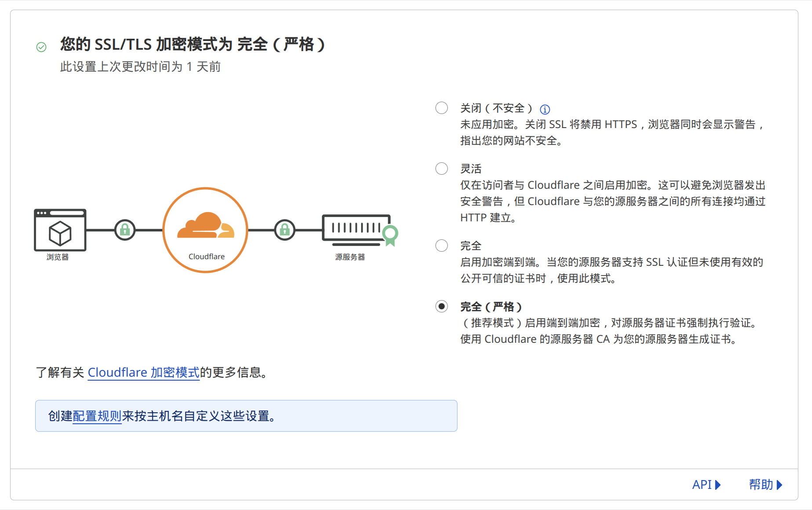The image size is (812, 510).
Task: Open the 配置规则 link
Action: [x=97, y=416]
